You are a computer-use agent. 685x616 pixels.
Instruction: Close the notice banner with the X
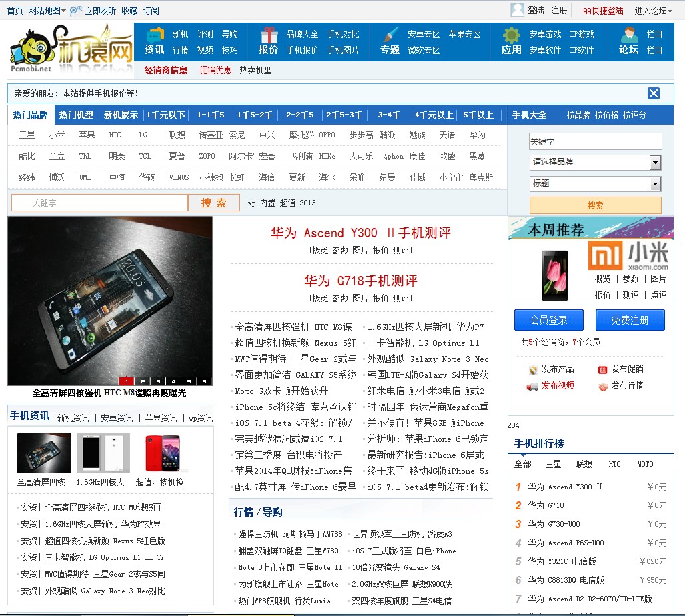(x=653, y=93)
